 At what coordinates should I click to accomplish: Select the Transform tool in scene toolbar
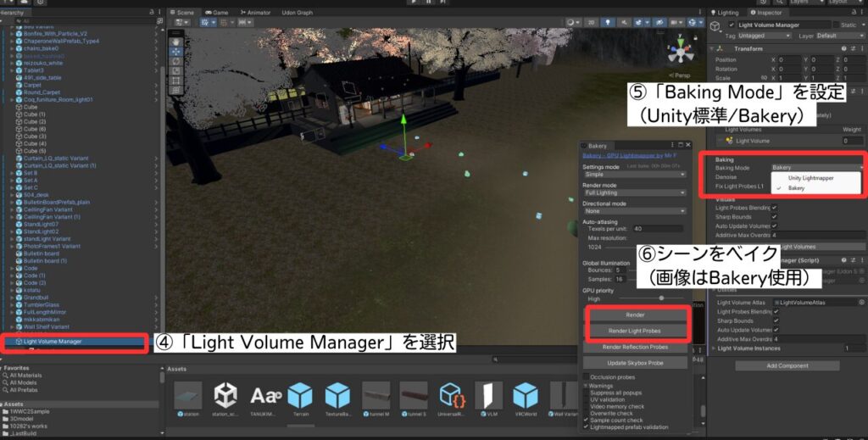175,90
